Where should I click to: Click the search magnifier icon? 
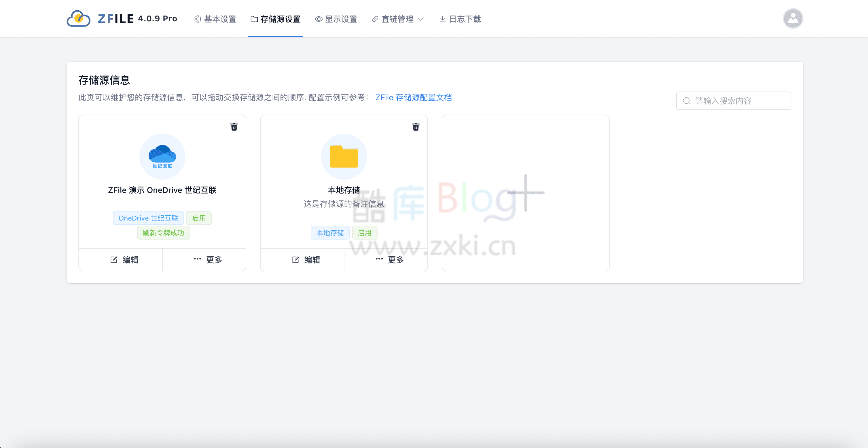(686, 100)
